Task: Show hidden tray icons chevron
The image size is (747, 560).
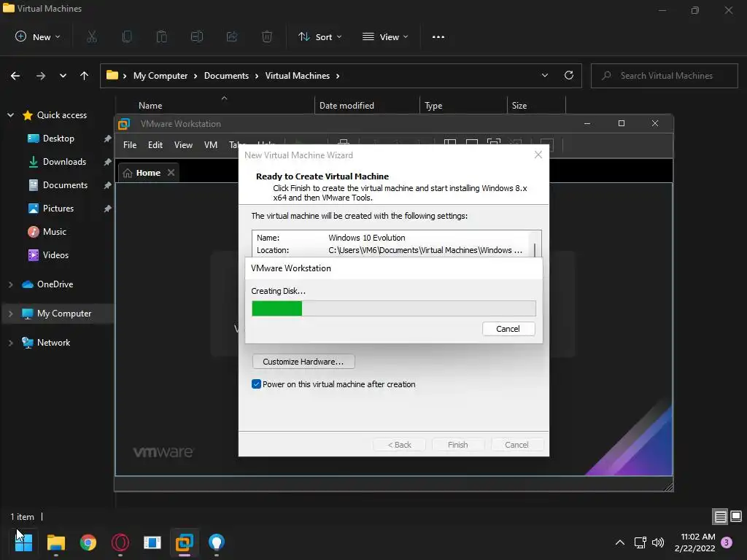Action: pos(620,542)
